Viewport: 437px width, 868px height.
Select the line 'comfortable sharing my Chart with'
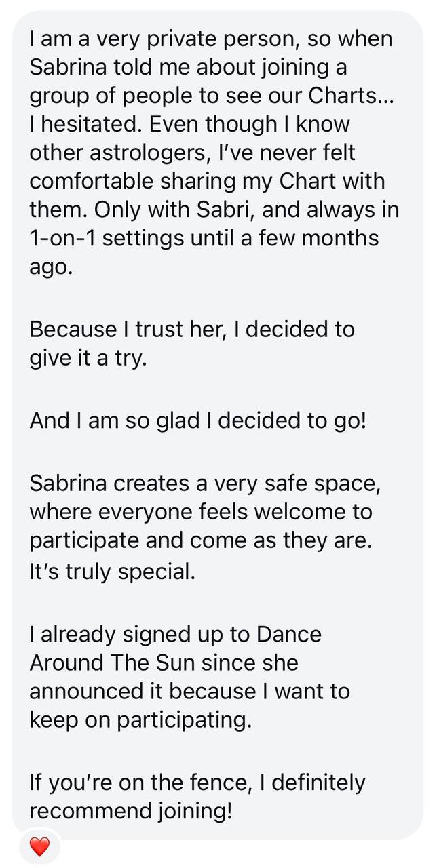pyautogui.click(x=207, y=182)
